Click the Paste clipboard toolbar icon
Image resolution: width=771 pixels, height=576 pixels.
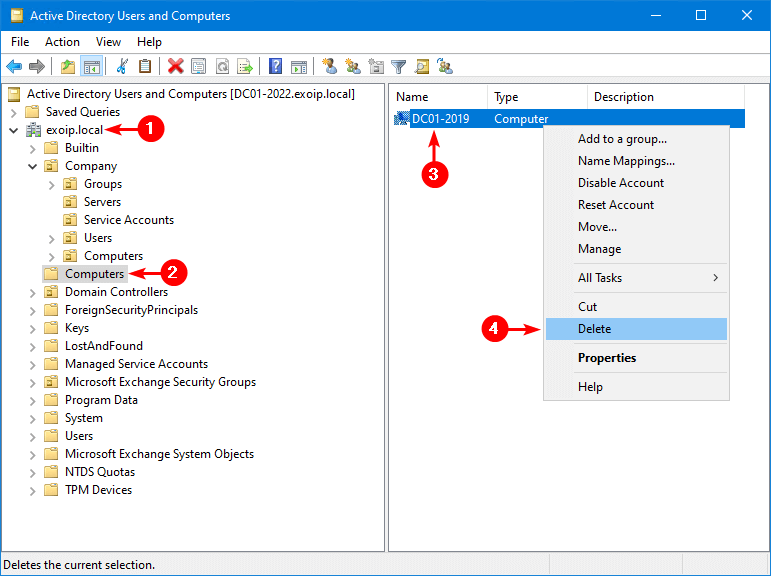point(145,66)
